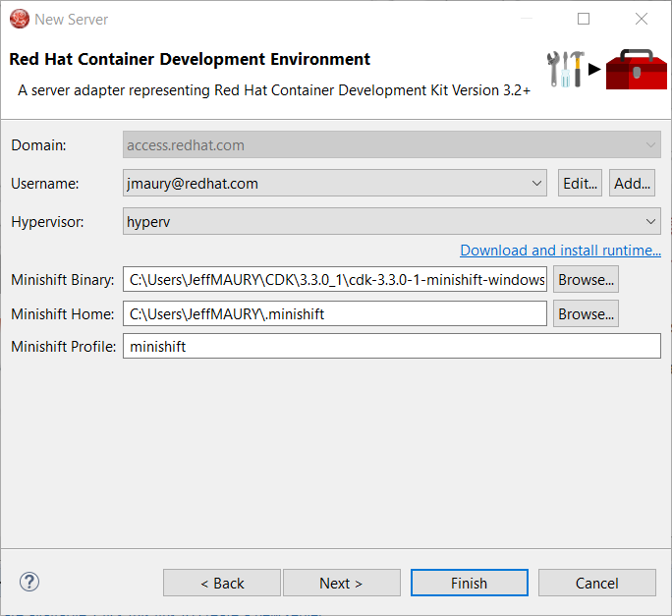Close the New Server dialog window
The width and height of the screenshot is (672, 616).
click(641, 19)
